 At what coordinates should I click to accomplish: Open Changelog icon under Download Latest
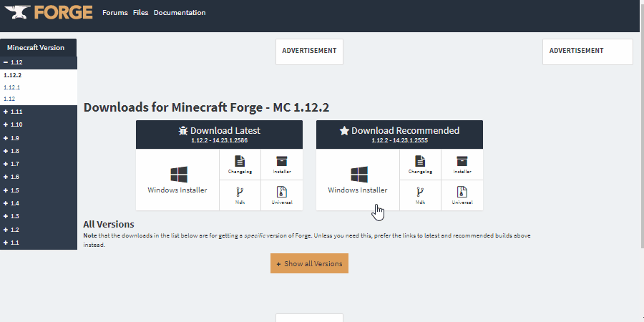[x=240, y=165]
